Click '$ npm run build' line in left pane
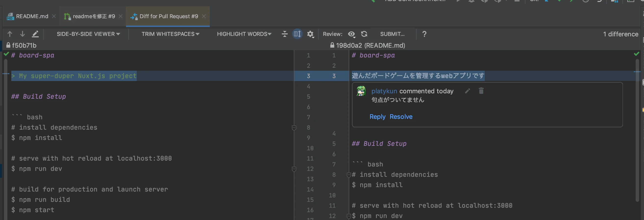644x220 pixels. click(x=40, y=200)
